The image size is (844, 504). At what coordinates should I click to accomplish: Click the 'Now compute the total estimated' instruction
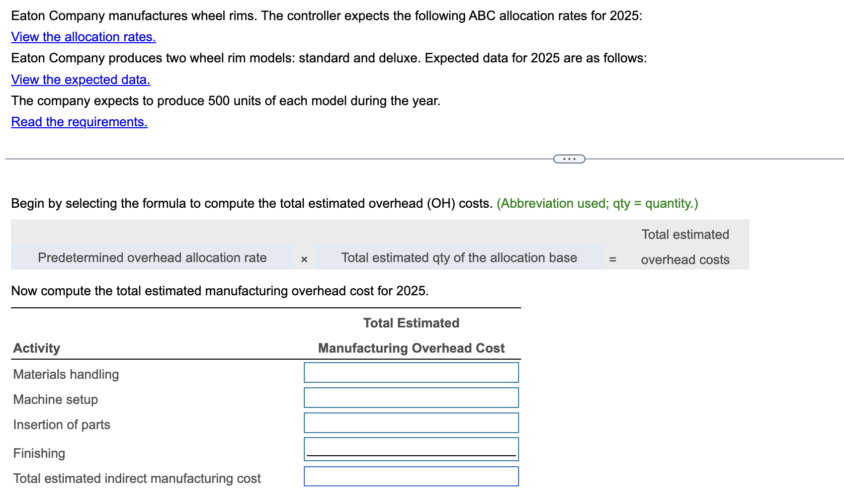point(220,291)
